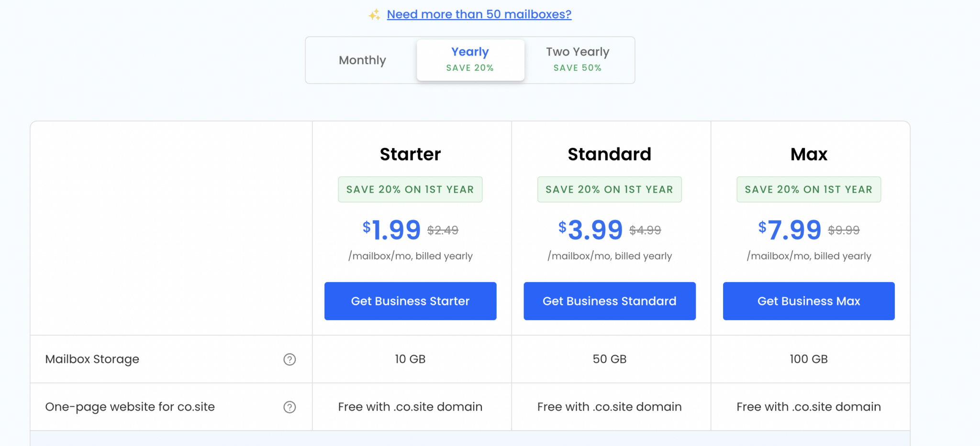
Task: Click the crossed-out $9.99 Max price
Action: pos(844,230)
